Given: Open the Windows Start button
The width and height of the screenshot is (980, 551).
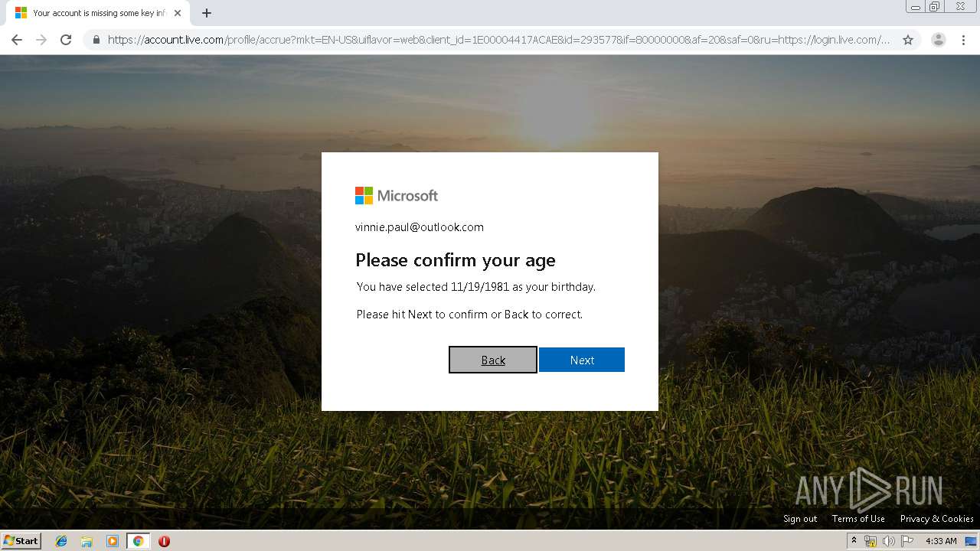Looking at the screenshot, I should point(21,541).
